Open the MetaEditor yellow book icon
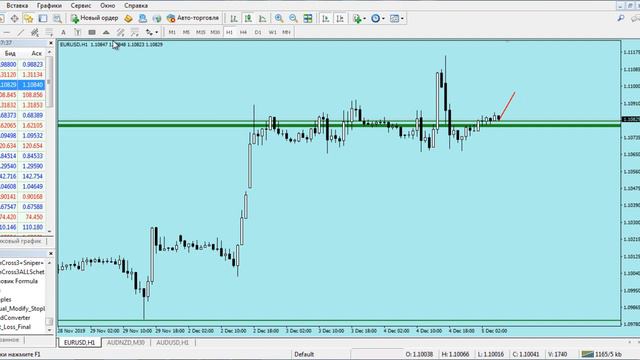Image resolution: width=640 pixels, height=360 pixels. [x=129, y=18]
